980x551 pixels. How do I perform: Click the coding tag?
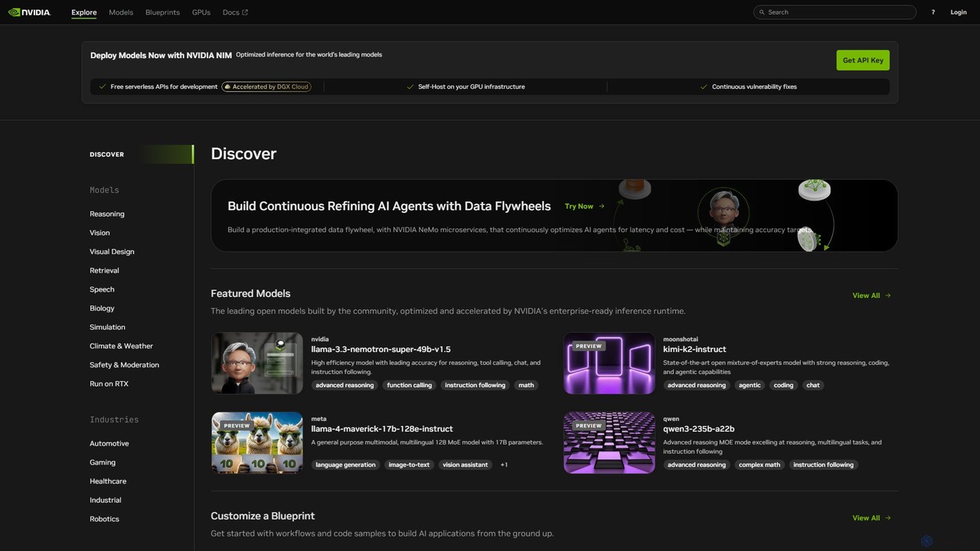click(783, 385)
